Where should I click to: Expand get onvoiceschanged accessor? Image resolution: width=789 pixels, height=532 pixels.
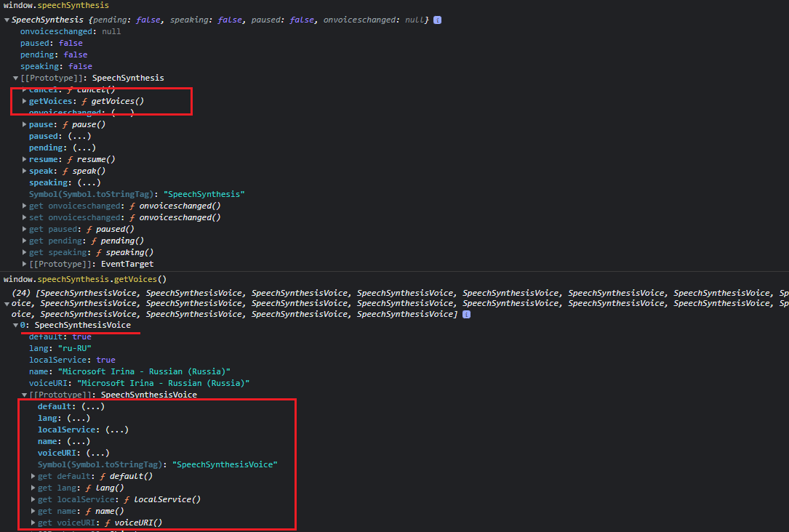[x=24, y=206]
